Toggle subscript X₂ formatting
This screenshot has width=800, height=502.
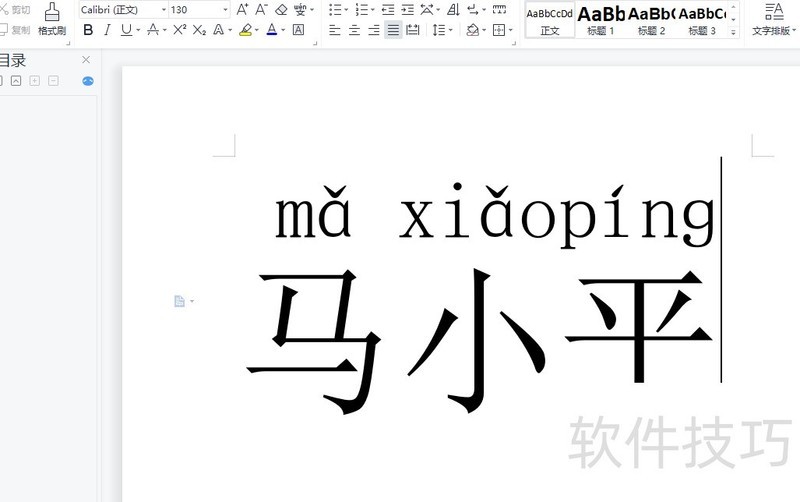(x=199, y=31)
